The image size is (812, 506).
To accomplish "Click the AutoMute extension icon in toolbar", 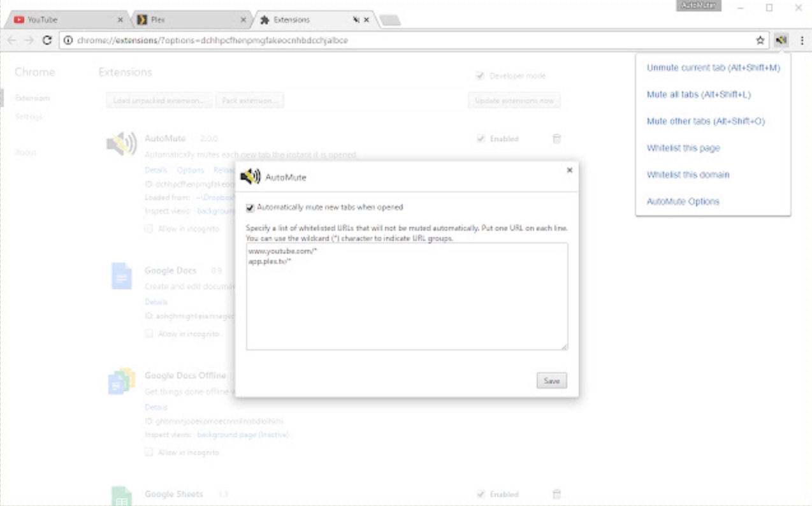I will [781, 40].
